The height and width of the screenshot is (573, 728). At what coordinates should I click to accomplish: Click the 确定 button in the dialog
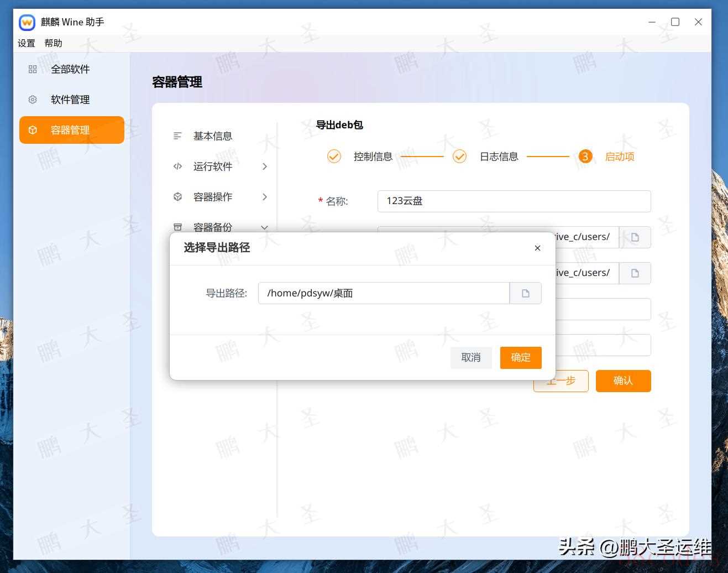pos(520,357)
